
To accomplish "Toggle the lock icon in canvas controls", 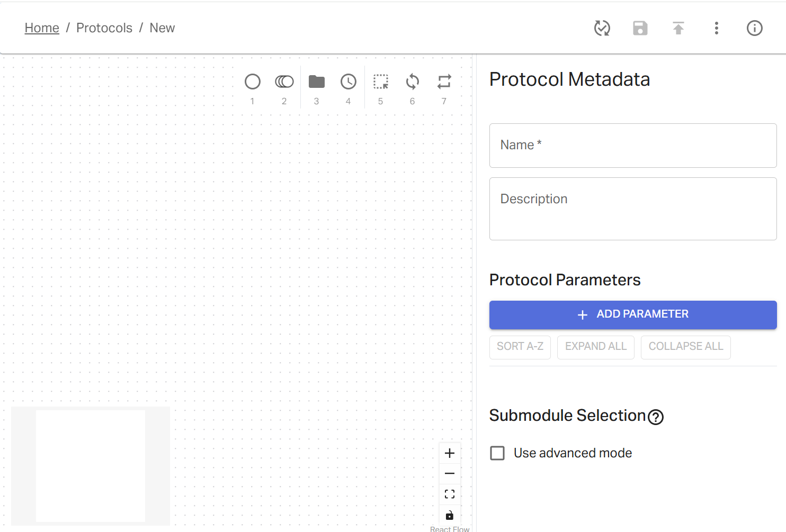I will pos(450,515).
